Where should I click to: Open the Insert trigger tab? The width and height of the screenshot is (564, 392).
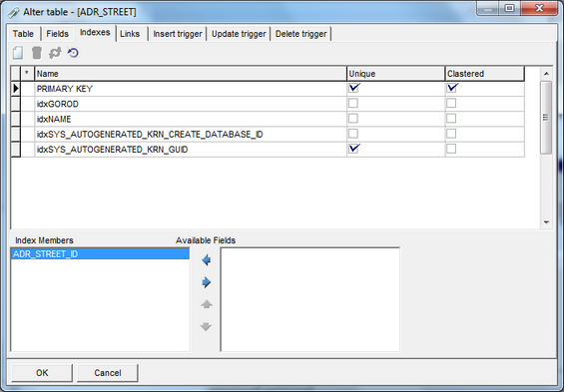click(178, 34)
